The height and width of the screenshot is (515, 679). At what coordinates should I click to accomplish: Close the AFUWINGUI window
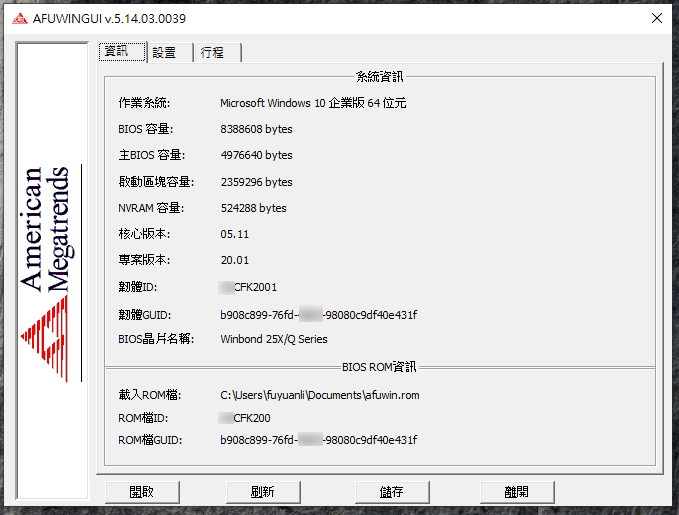coord(656,18)
